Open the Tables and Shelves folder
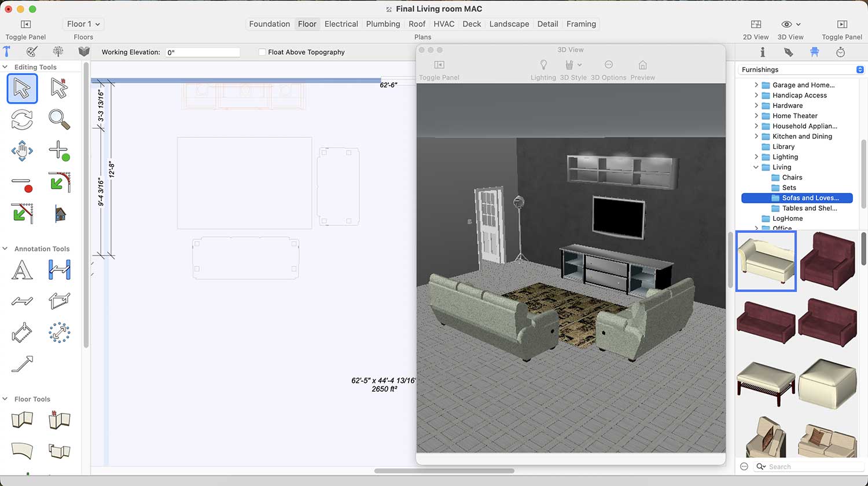The width and height of the screenshot is (868, 486). [x=809, y=209]
